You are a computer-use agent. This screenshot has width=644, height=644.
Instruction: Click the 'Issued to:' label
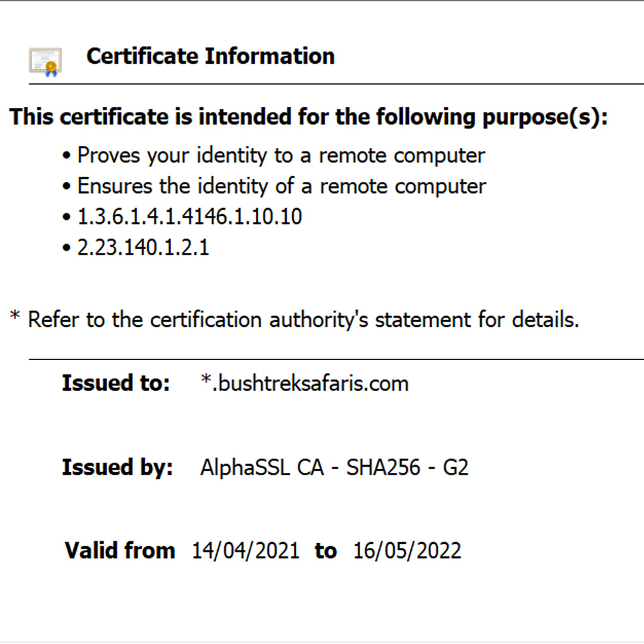click(116, 383)
